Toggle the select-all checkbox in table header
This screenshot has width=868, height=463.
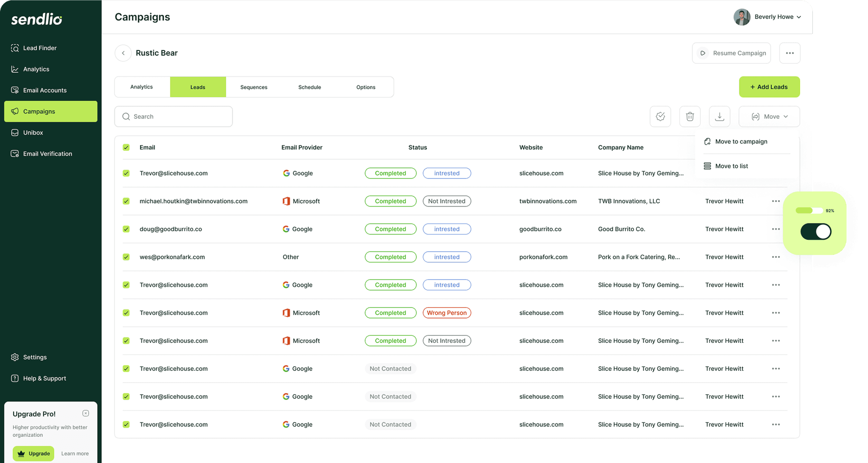click(x=126, y=147)
